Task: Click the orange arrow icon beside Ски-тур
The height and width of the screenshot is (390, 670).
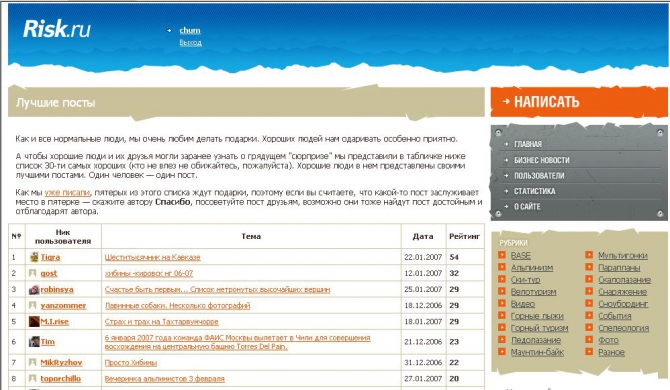Action: tap(502, 279)
